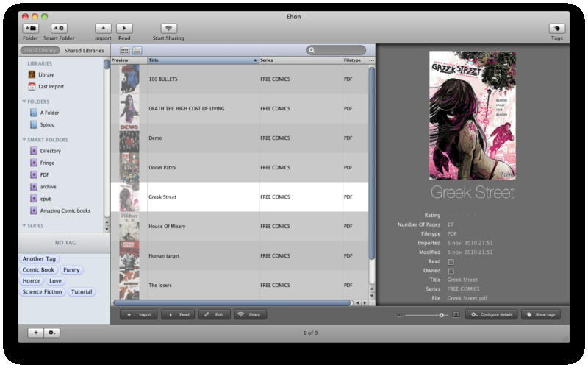Start Sharing the library
This screenshot has width=588, height=368.
tap(169, 29)
